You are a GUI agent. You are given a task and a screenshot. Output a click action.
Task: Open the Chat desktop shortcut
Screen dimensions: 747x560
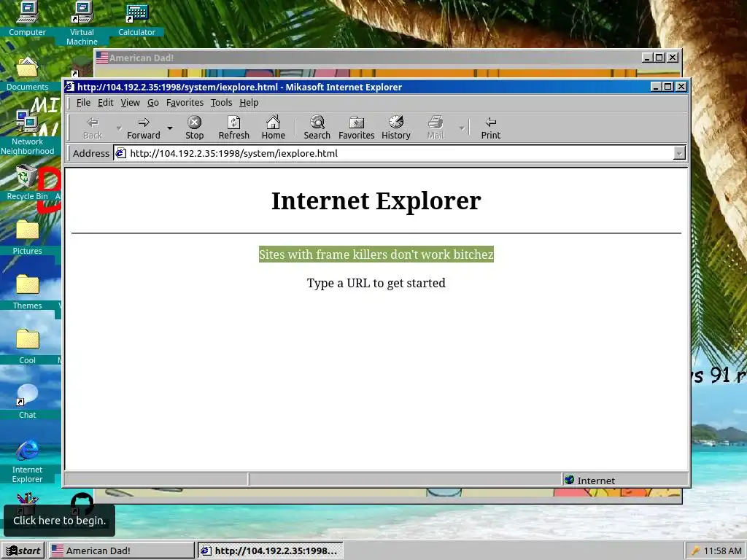[x=27, y=402]
